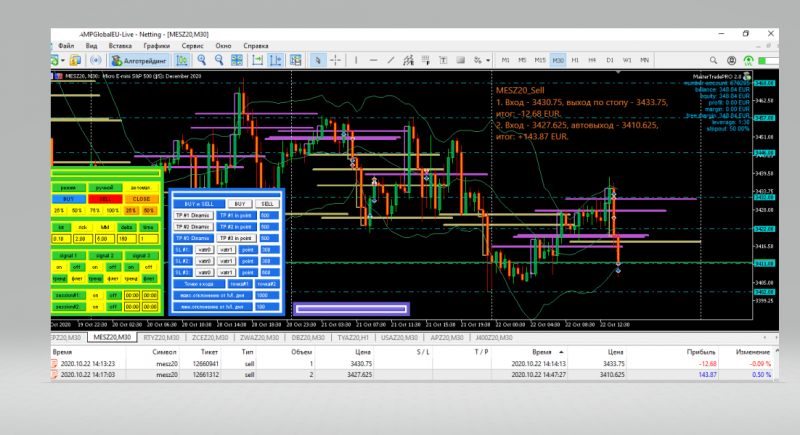Image resolution: width=800 pixels, height=435 pixels.
Task: Open the Вставка menu
Action: 120,46
